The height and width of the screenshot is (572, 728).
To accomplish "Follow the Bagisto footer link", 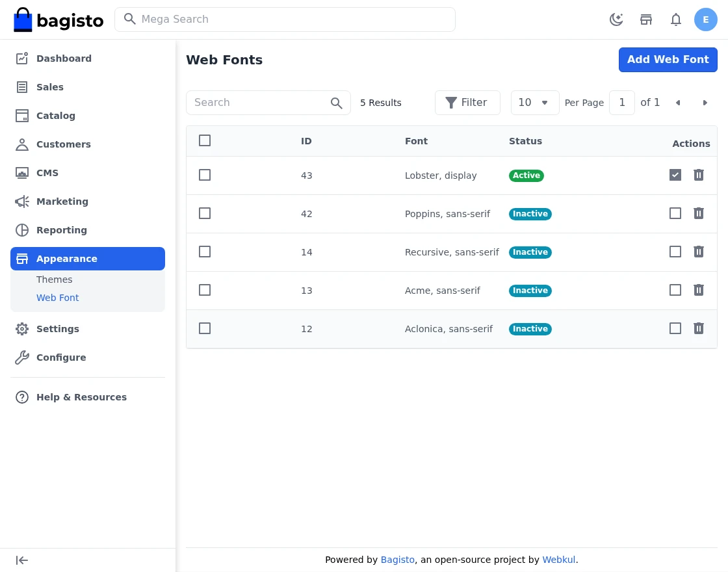I will (x=397, y=560).
